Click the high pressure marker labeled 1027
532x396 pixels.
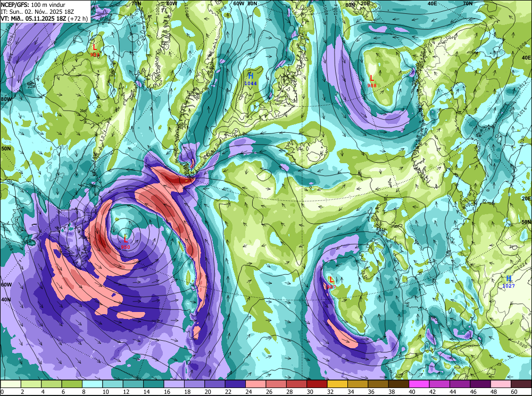(x=509, y=282)
